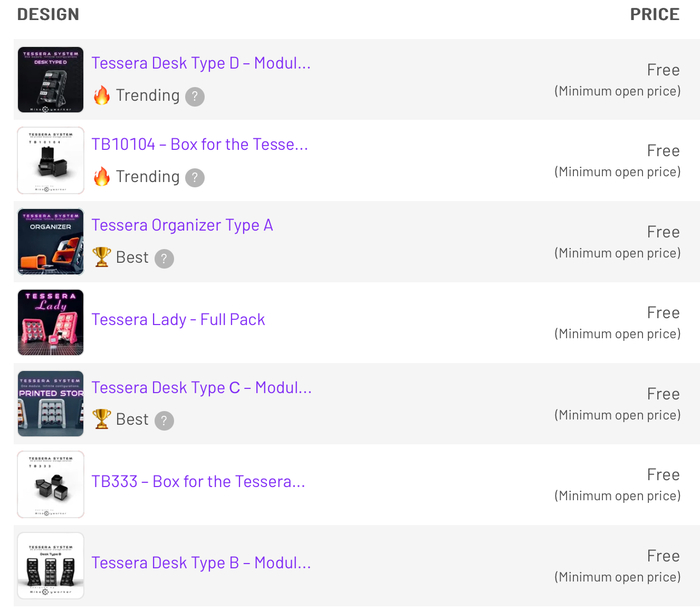Screen dimensions: 700x610
Task: Open Tessera Organizer Type A link
Action: coord(182,225)
